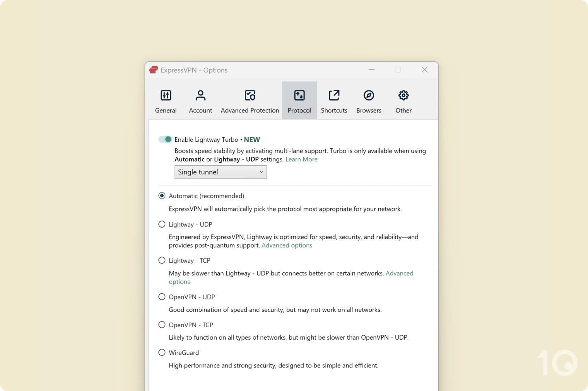
Task: Open the Account person icon
Action: (x=200, y=95)
